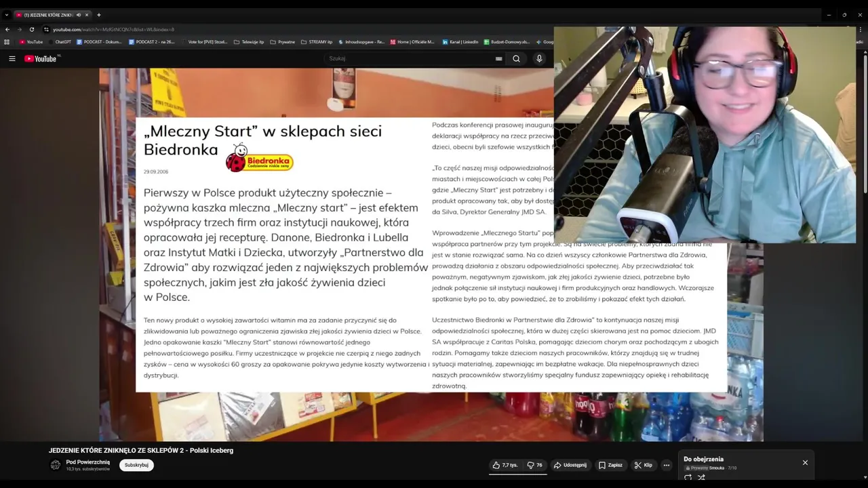This screenshot has width=868, height=488.
Task: Expand the Telewizje itp bookmark folder
Action: [249, 42]
